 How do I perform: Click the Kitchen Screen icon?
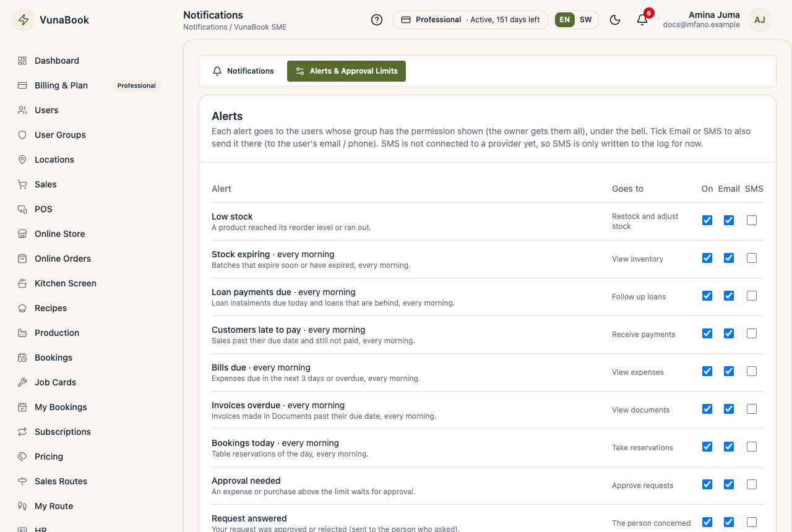point(22,283)
